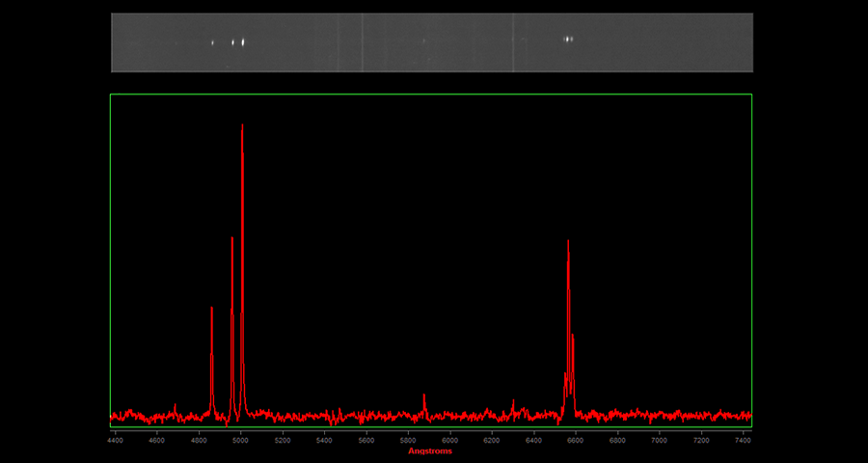Click the leftmost bright spot in spectrum image
868x463 pixels.
tap(212, 42)
